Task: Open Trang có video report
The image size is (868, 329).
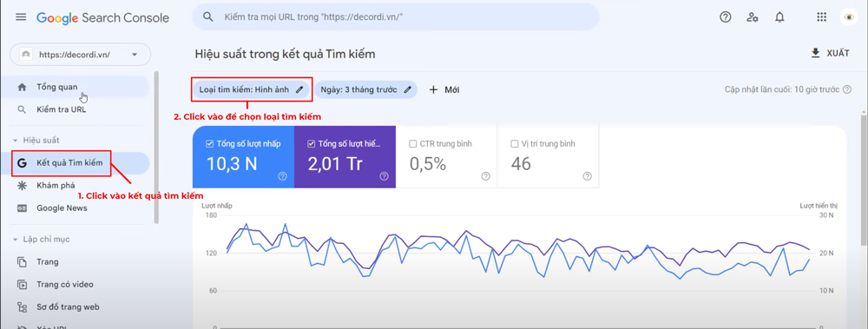Action: click(75, 285)
